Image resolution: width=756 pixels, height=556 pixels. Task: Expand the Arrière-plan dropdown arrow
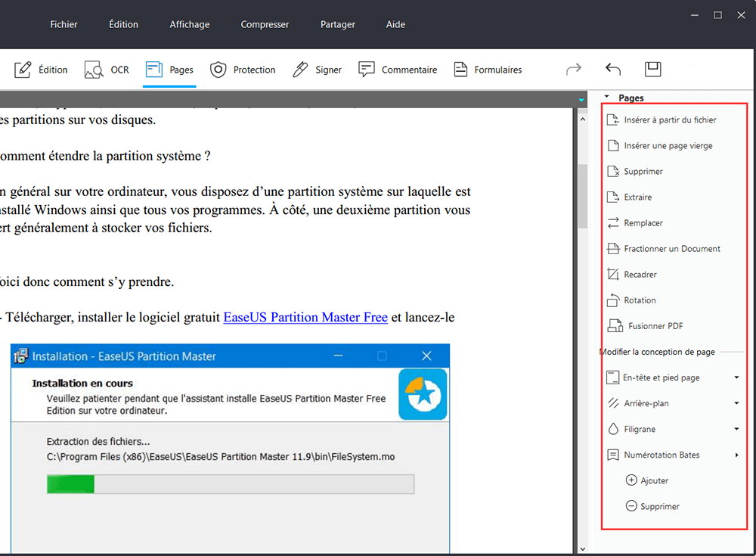[736, 403]
